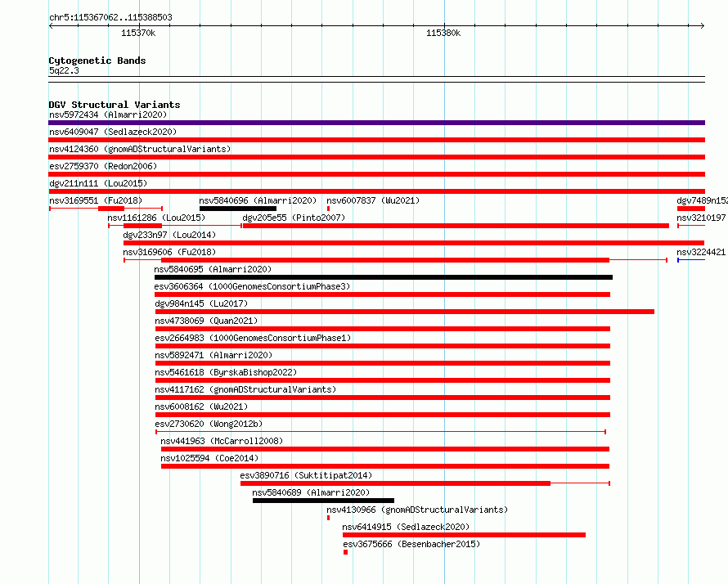The height and width of the screenshot is (584, 728).
Task: Click nsv4117162 (gnomADStructuralVariants) label
Action: [245, 389]
